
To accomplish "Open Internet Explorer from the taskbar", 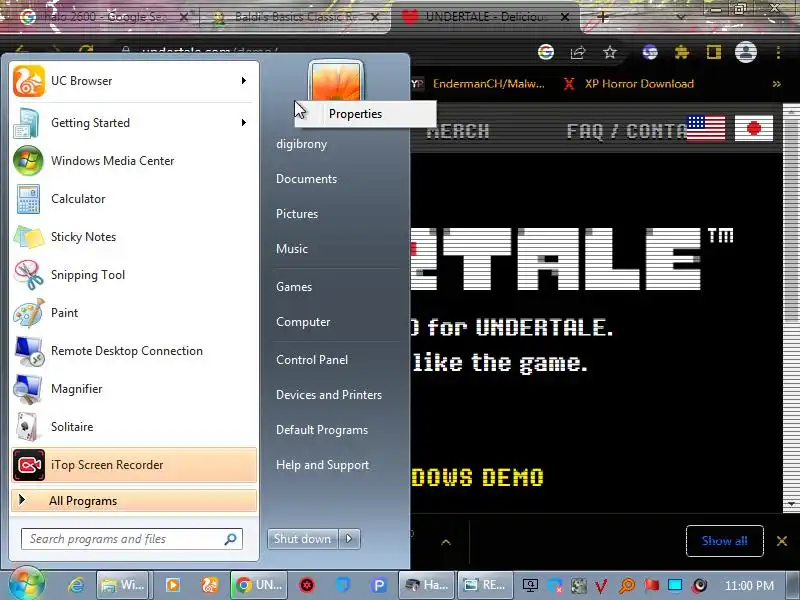I will [x=76, y=585].
